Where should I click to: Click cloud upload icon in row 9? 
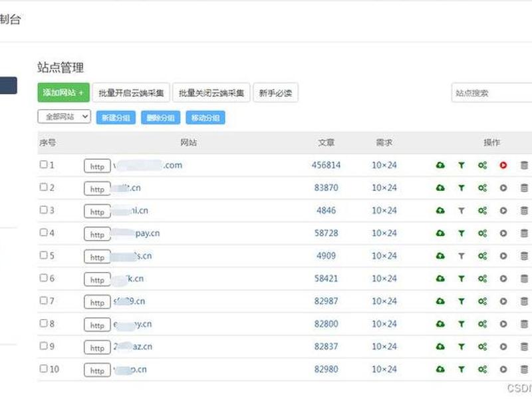[440, 346]
